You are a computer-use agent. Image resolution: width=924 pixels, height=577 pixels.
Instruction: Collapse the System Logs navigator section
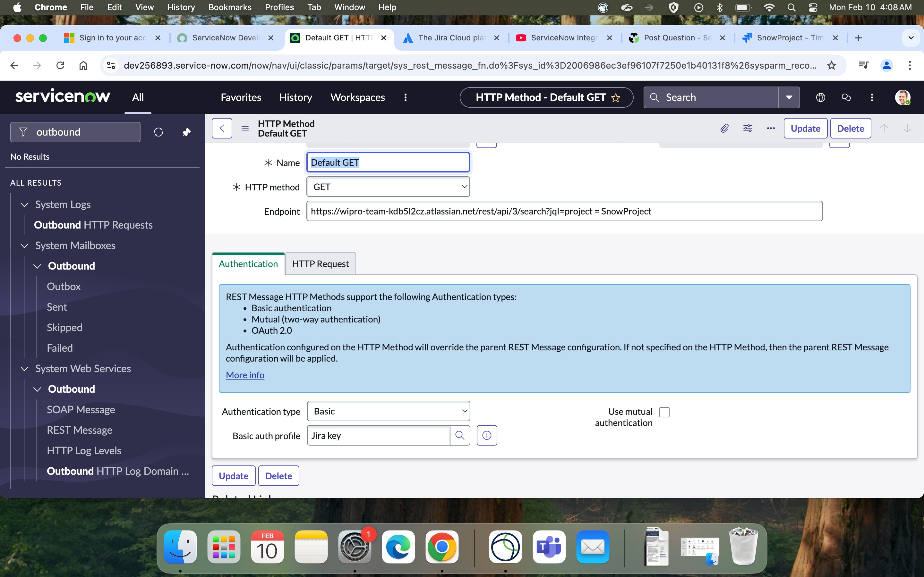[24, 205]
